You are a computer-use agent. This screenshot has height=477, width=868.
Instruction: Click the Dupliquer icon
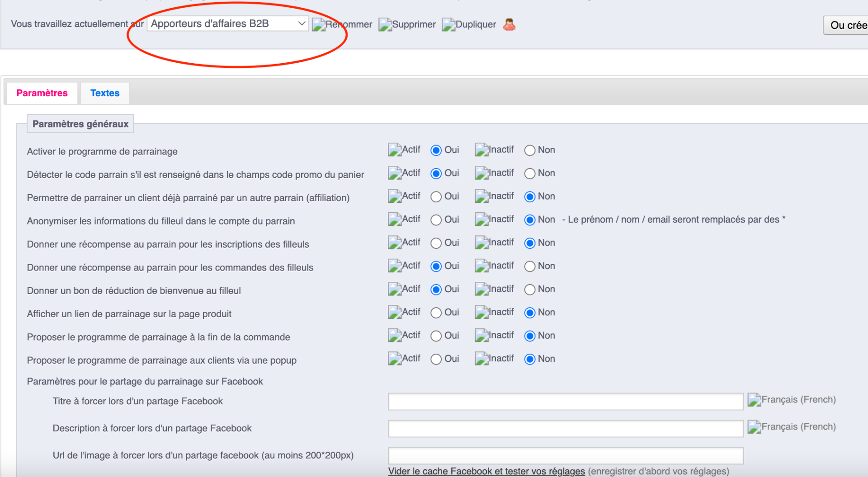448,24
